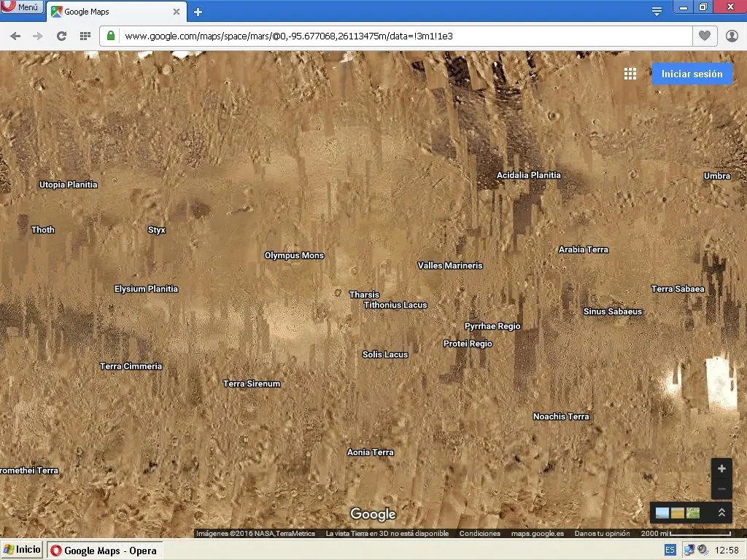Viewport: 747px width, 560px height.
Task: Zoom out on the Mars map
Action: [721, 489]
